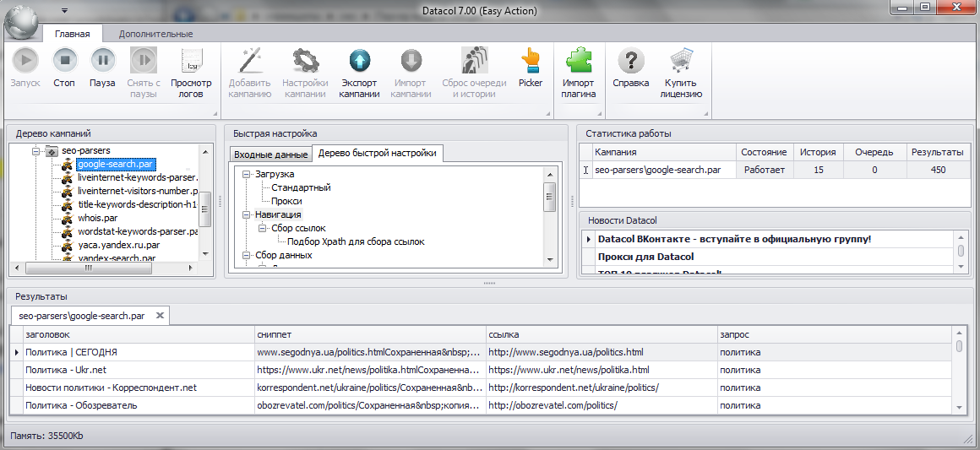Stop the running campaign with Стоп

coord(64,61)
